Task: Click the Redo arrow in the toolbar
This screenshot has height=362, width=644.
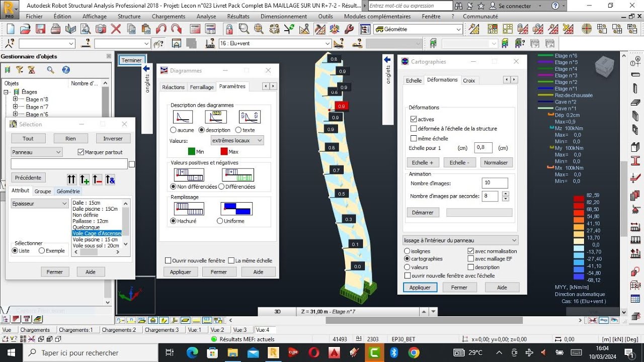Action: click(x=176, y=29)
